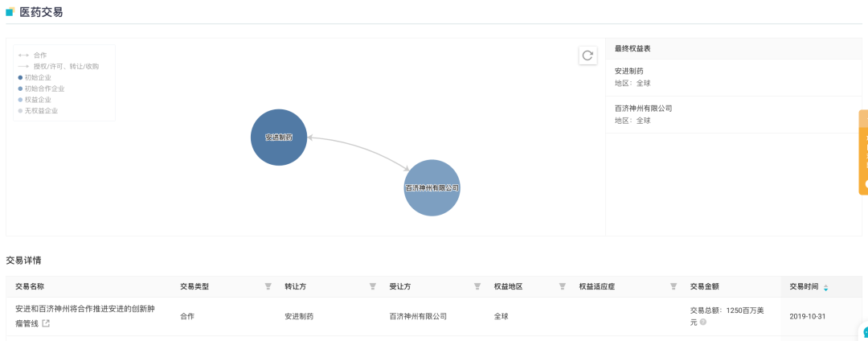Click the 初始企业 legend entry
This screenshot has width=868, height=341.
tap(35, 77)
